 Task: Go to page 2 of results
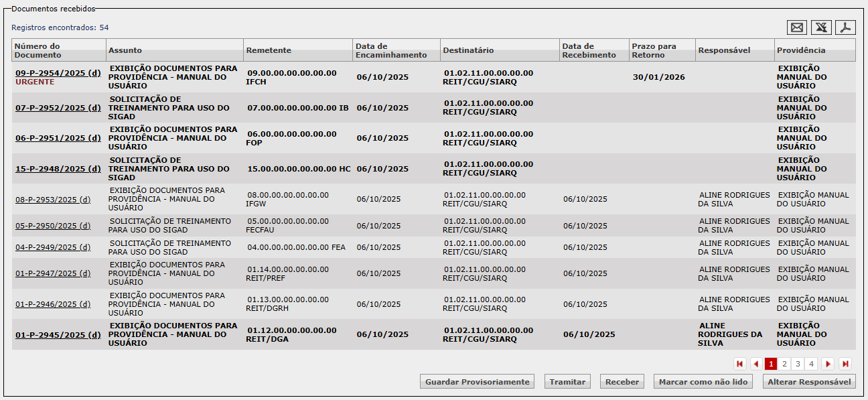click(784, 364)
